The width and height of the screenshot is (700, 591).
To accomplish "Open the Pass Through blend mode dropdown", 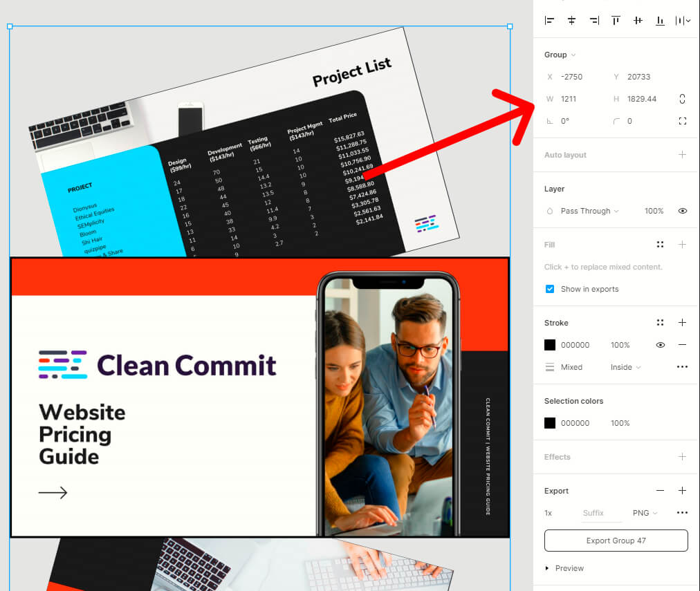I will [x=590, y=211].
